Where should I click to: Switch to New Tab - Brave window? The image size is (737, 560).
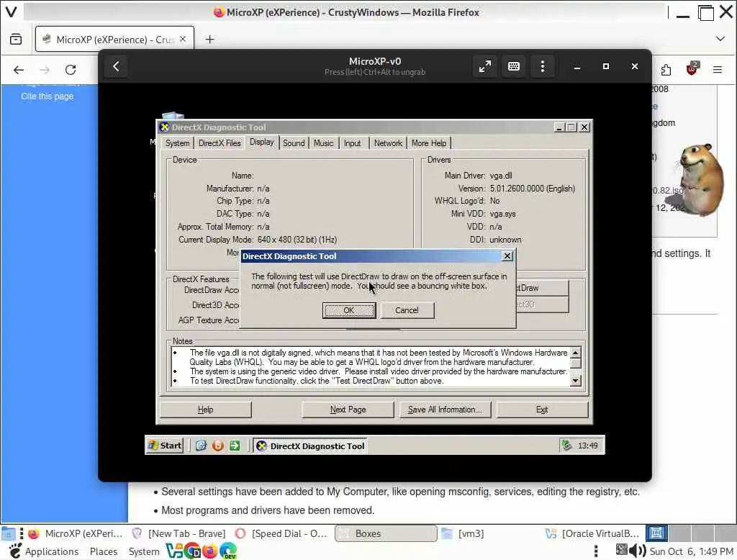179,533
